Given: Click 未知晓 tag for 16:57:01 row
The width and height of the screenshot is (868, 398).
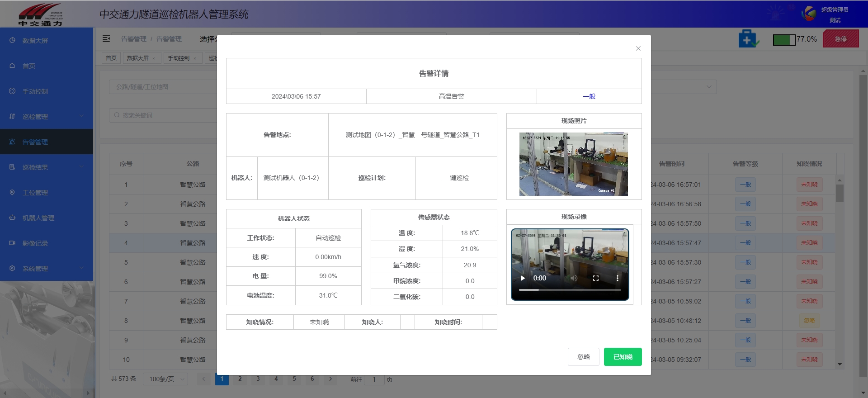Looking at the screenshot, I should [809, 185].
